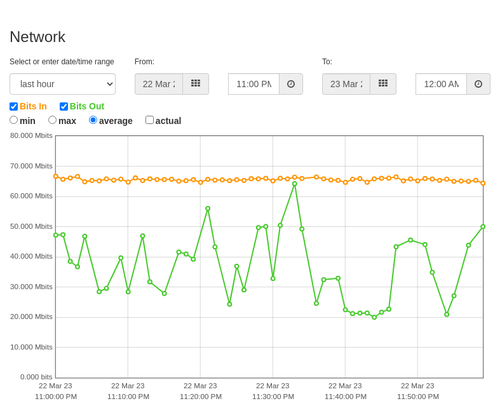Click the 'To:' label
Screen dimensions: 500x403
pos(327,62)
